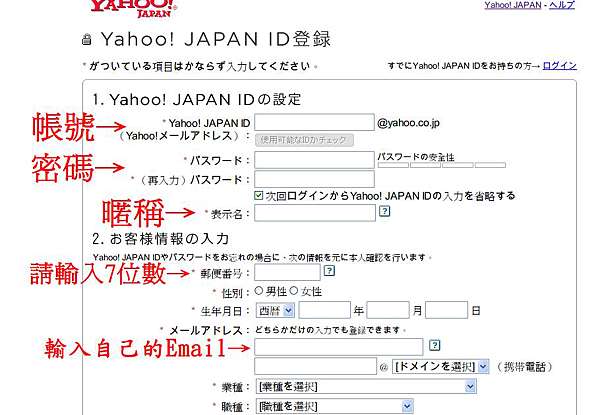Click 使用可能なIDかチェック button
The image size is (600, 415).
(304, 140)
